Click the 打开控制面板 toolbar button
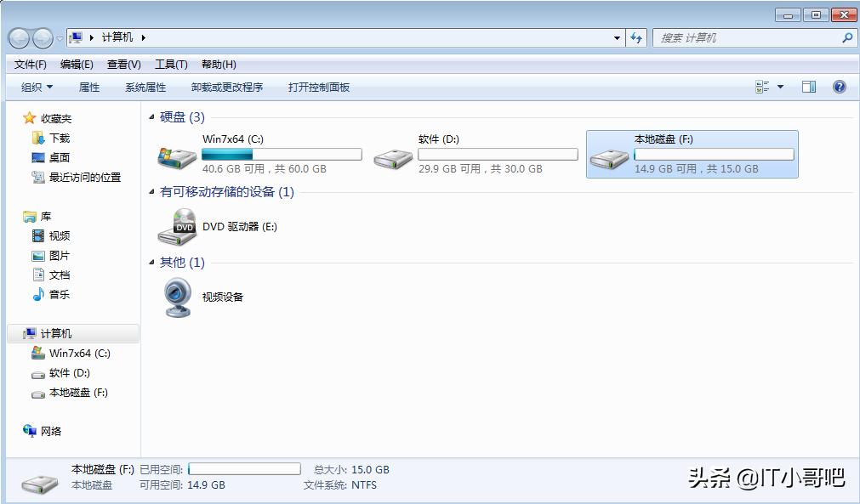The height and width of the screenshot is (504, 860). [x=320, y=87]
